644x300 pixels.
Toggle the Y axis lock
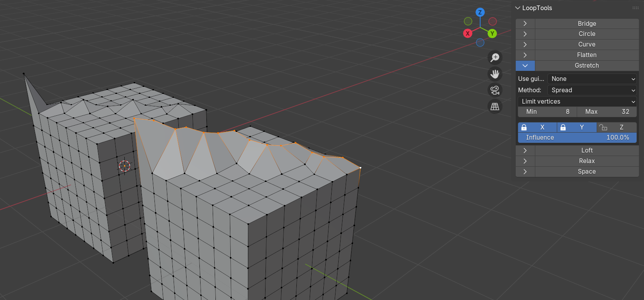tap(577, 127)
